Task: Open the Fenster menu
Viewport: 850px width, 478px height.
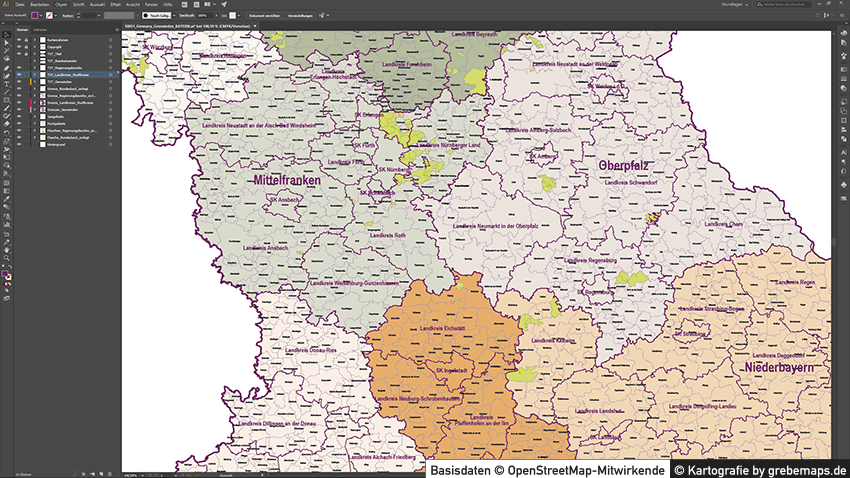Action: (151, 5)
